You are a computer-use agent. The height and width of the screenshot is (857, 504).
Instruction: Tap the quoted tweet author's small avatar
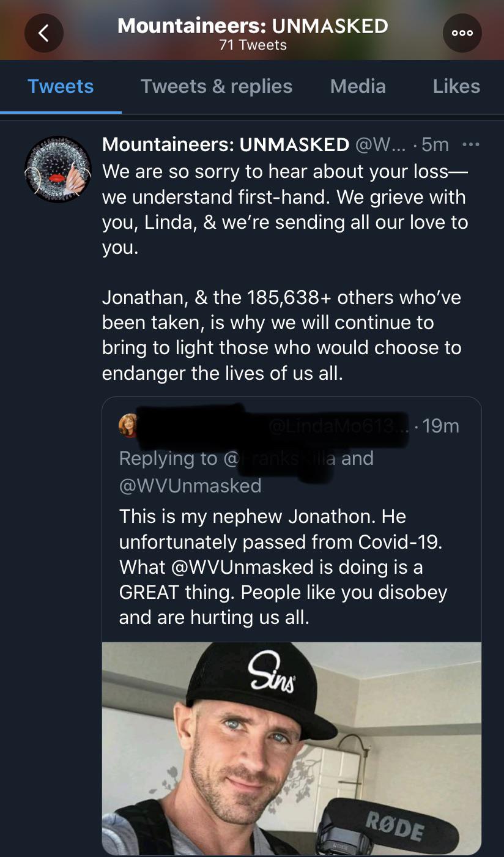coord(129,426)
